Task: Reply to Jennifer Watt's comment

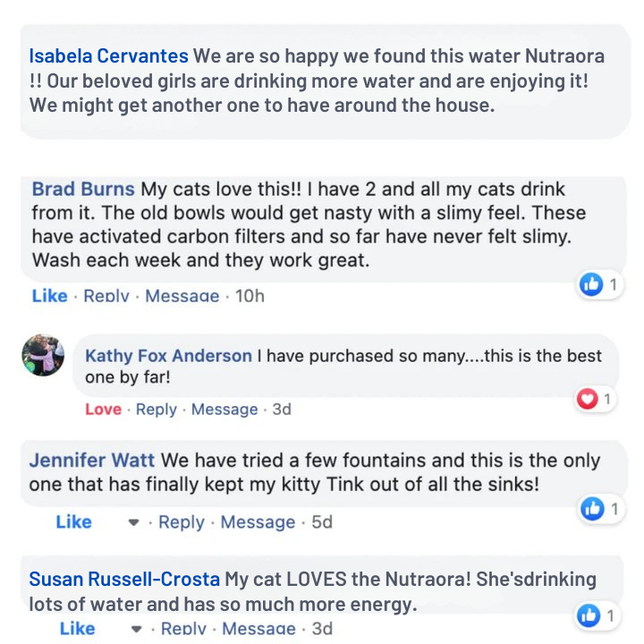Action: [182, 522]
